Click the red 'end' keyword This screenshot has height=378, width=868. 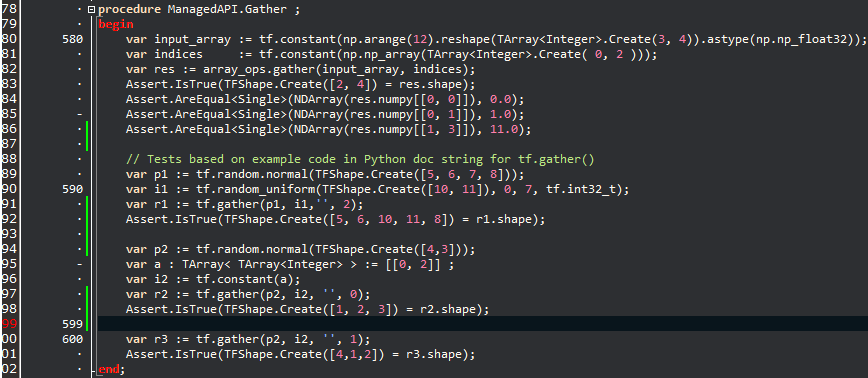(109, 369)
